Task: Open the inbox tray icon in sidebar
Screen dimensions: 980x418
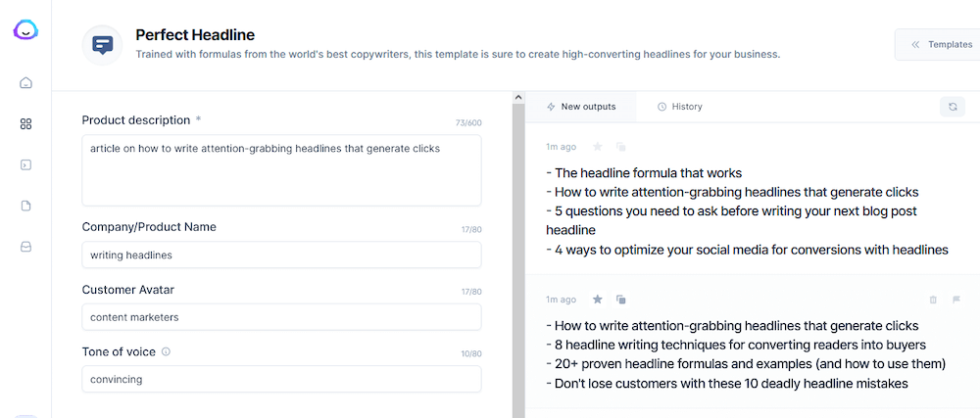Action: pos(26,247)
